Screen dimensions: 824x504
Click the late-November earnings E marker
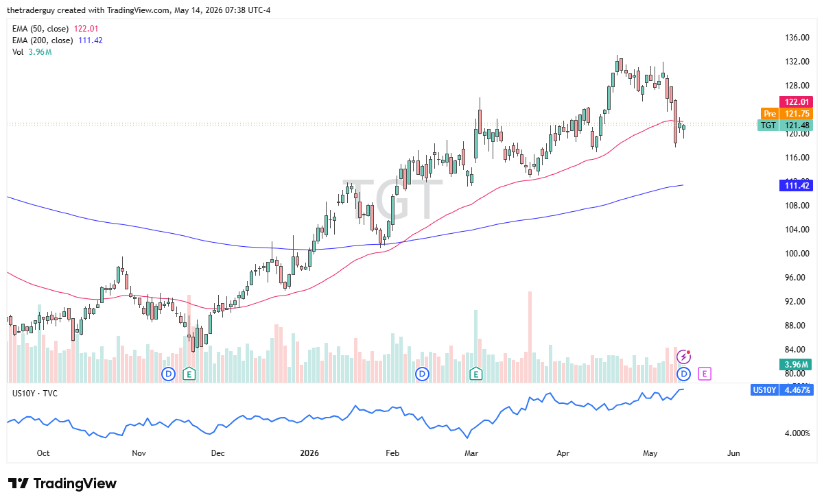[189, 374]
